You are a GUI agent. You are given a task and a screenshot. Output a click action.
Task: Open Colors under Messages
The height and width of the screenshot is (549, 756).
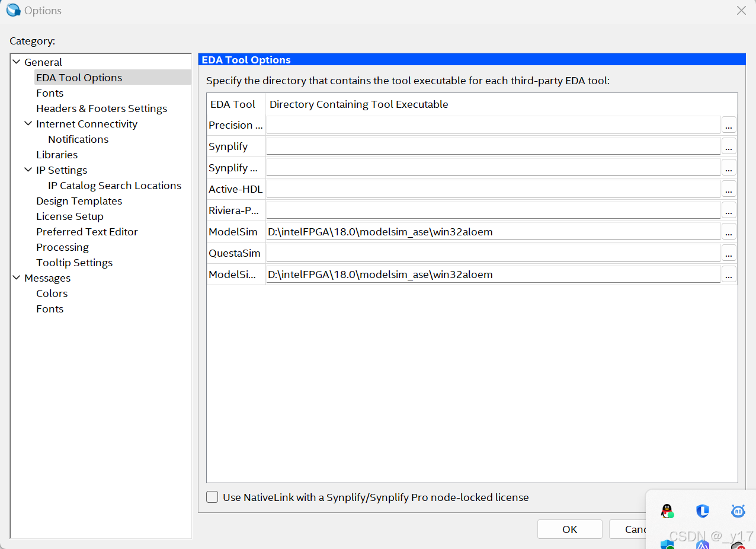tap(52, 293)
